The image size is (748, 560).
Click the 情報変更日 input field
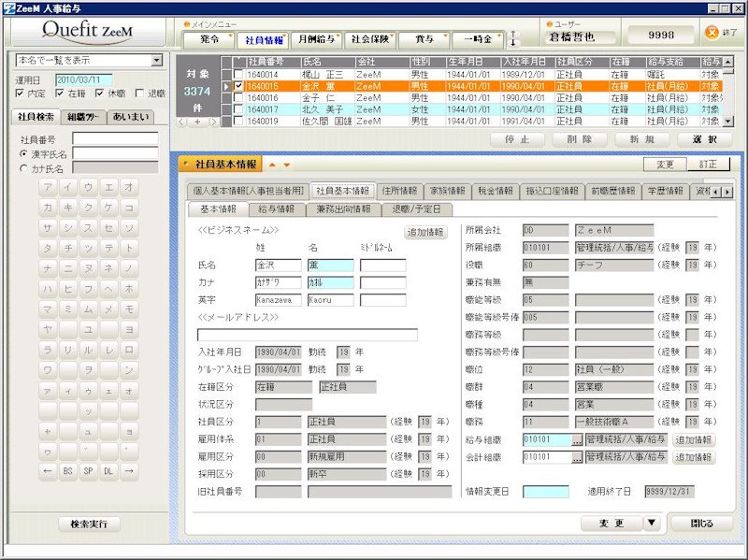pyautogui.click(x=546, y=492)
